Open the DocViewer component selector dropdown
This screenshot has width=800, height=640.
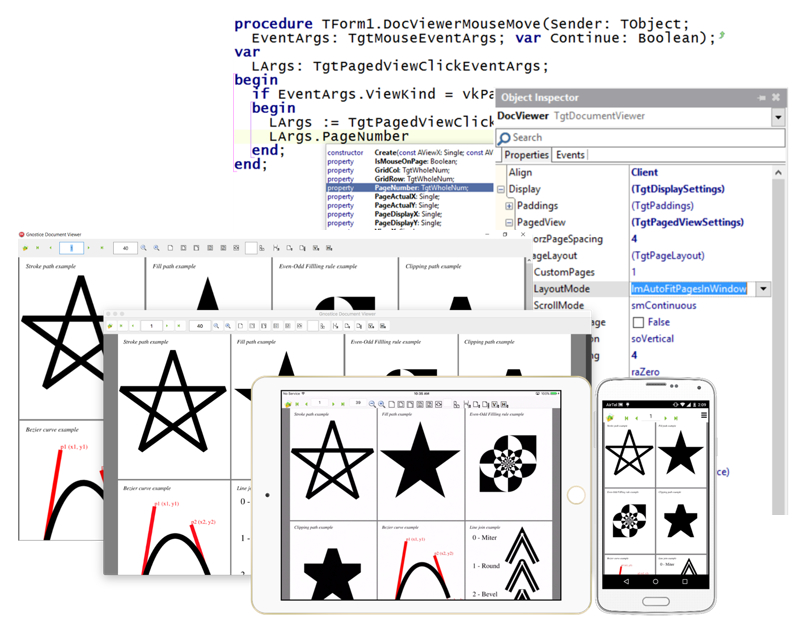[778, 117]
